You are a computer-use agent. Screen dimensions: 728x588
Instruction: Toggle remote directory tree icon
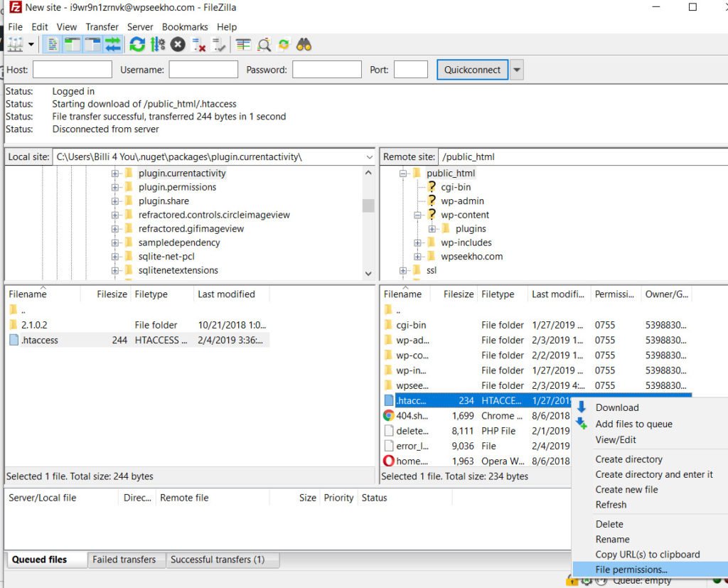pos(92,45)
